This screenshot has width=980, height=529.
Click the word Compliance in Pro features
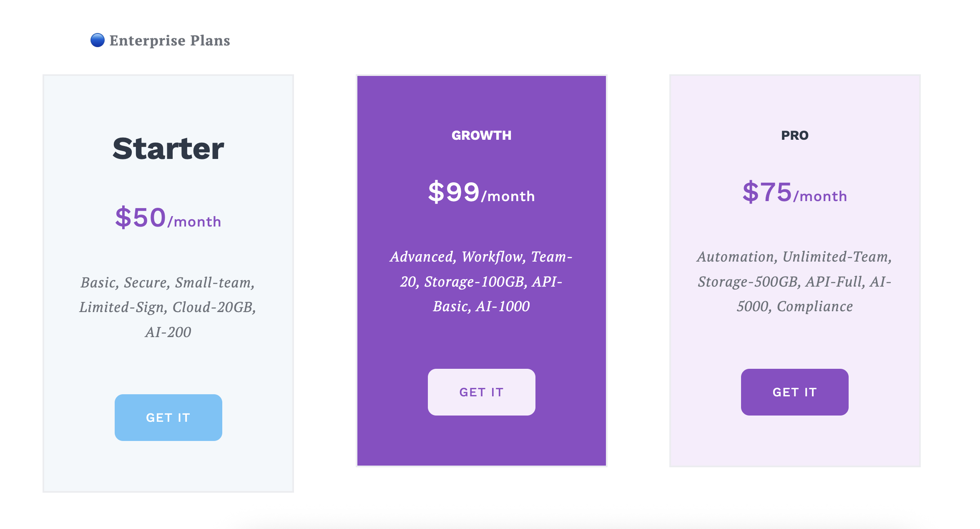(815, 307)
